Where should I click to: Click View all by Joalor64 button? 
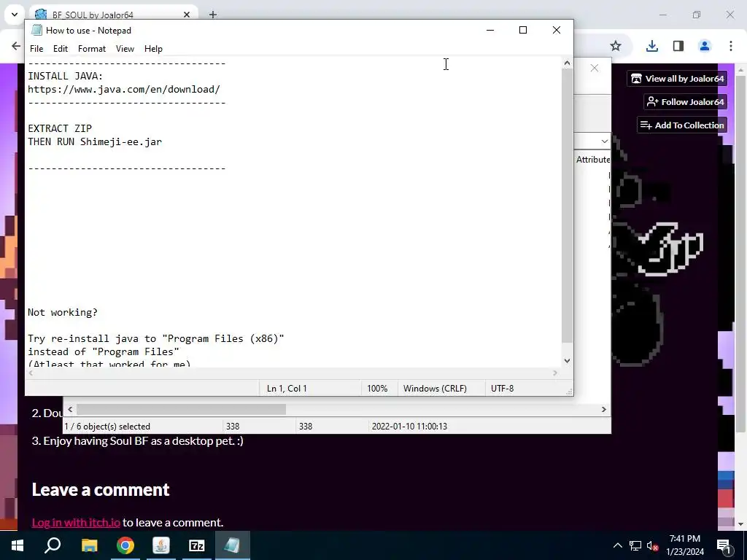click(x=677, y=79)
